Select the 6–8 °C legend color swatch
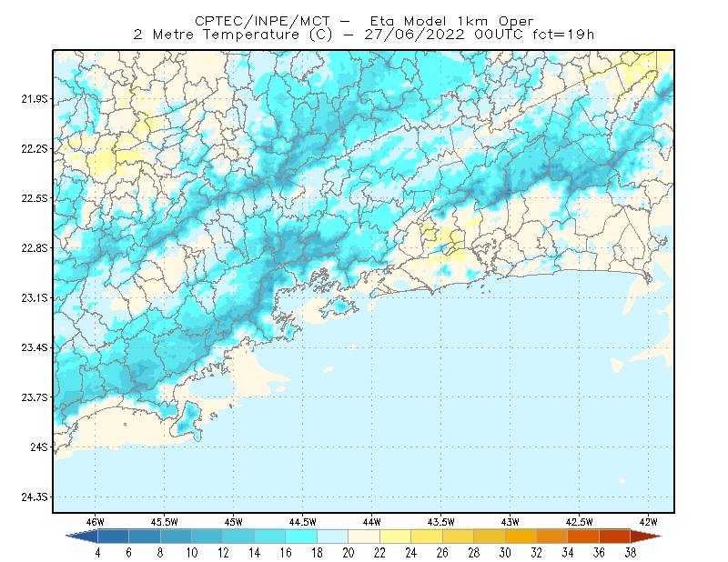This screenshot has width=728, height=562. [145, 537]
